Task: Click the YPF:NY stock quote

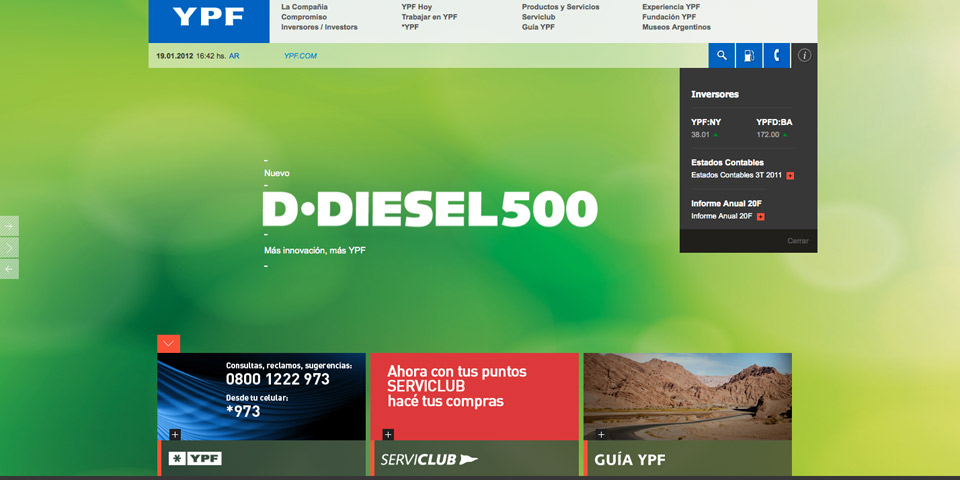Action: (706, 122)
